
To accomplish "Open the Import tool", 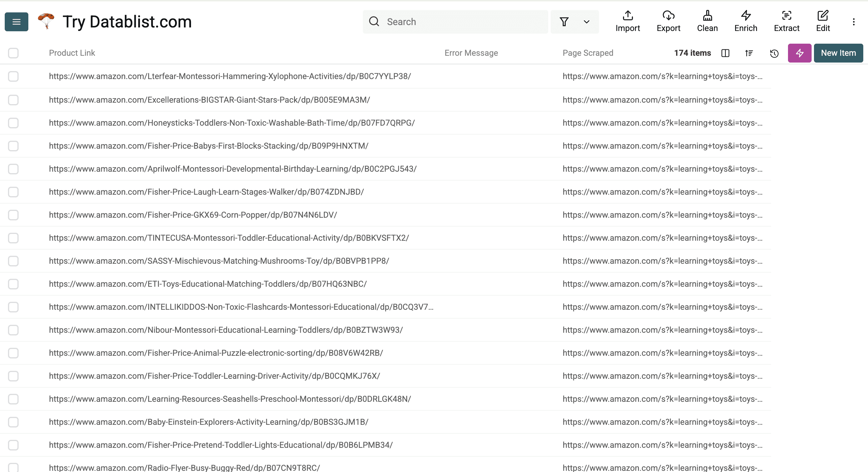I will [x=627, y=21].
